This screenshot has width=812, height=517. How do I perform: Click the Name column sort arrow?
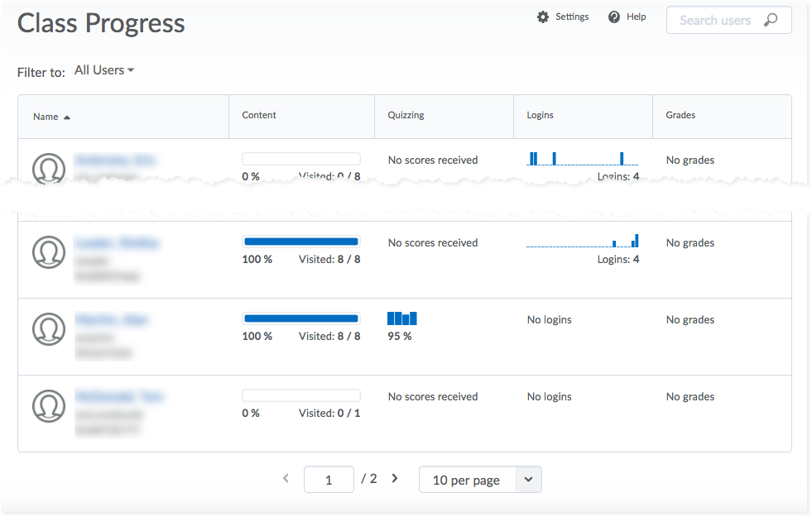pos(67,117)
